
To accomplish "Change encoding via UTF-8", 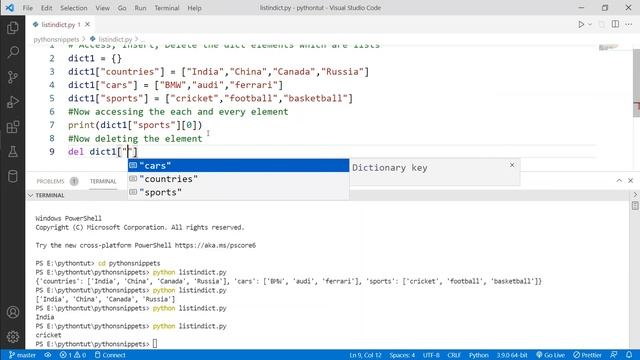I will pyautogui.click(x=431, y=355).
